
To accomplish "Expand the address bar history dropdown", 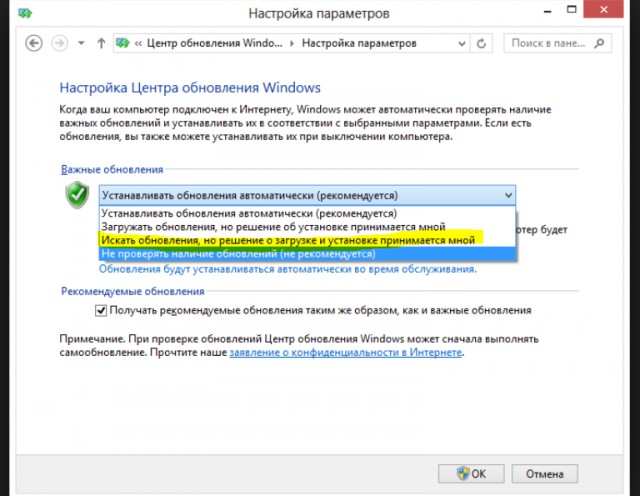I will (462, 43).
